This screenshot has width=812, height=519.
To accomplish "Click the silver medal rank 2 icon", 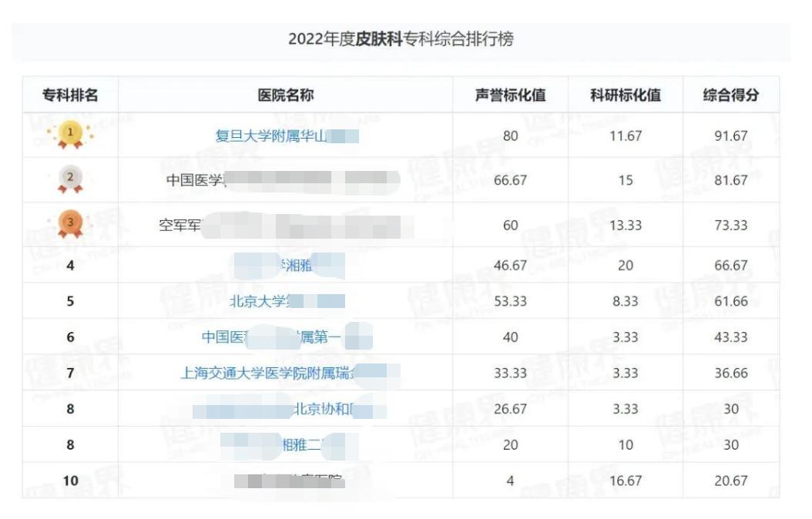I will pos(70,179).
